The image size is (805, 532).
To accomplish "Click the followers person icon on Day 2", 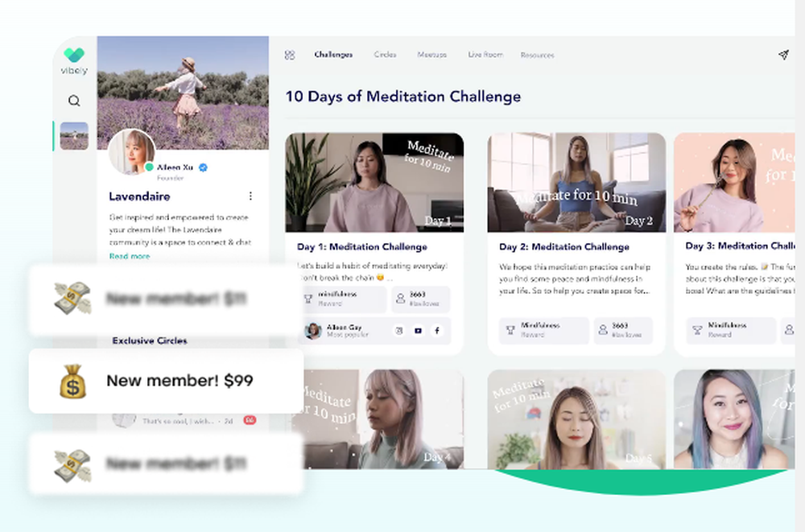I will pos(603,329).
